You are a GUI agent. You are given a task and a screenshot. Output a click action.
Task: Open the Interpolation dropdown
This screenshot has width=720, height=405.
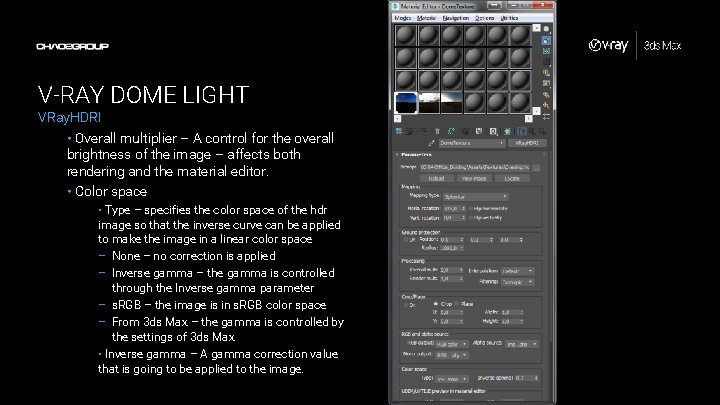pyautogui.click(x=517, y=271)
